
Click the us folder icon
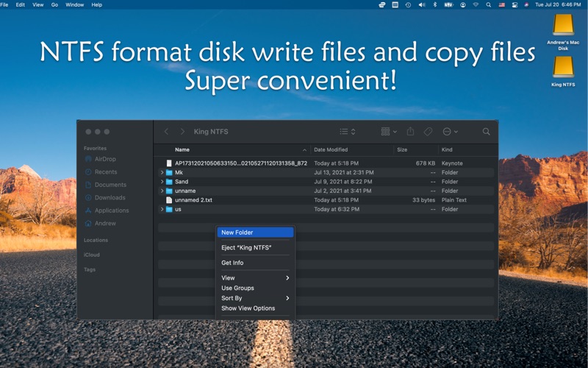169,209
